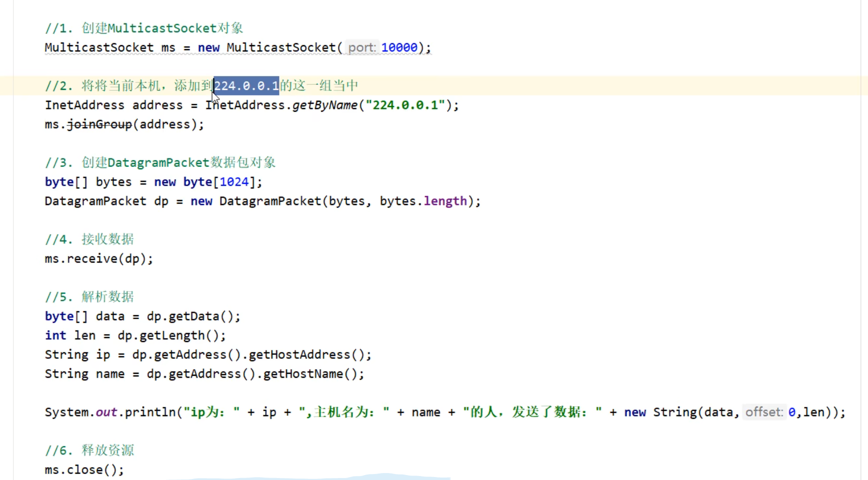Click the deprecated joinGroup method call
The image size is (868, 480).
[99, 125]
